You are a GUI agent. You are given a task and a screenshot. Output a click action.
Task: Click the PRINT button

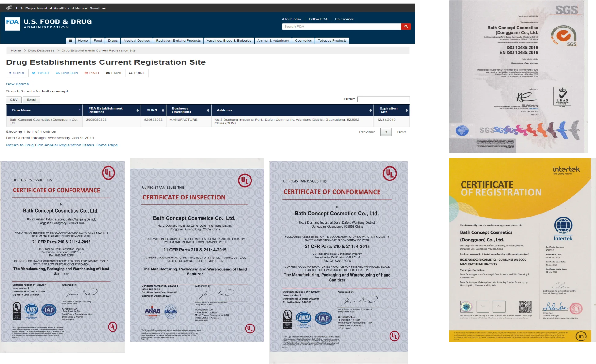click(137, 73)
